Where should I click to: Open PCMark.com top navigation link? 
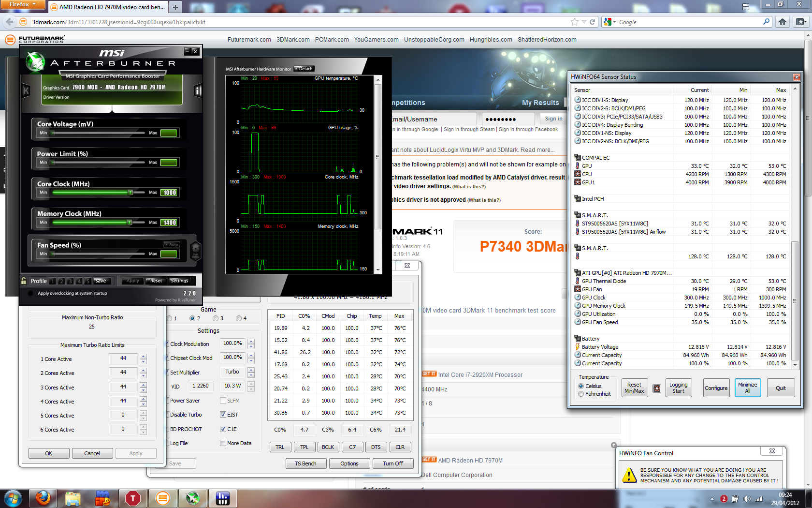(332, 40)
